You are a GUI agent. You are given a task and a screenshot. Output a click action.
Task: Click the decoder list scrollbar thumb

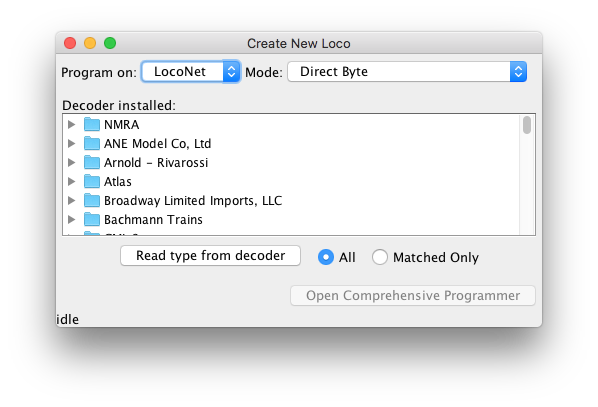tap(527, 125)
